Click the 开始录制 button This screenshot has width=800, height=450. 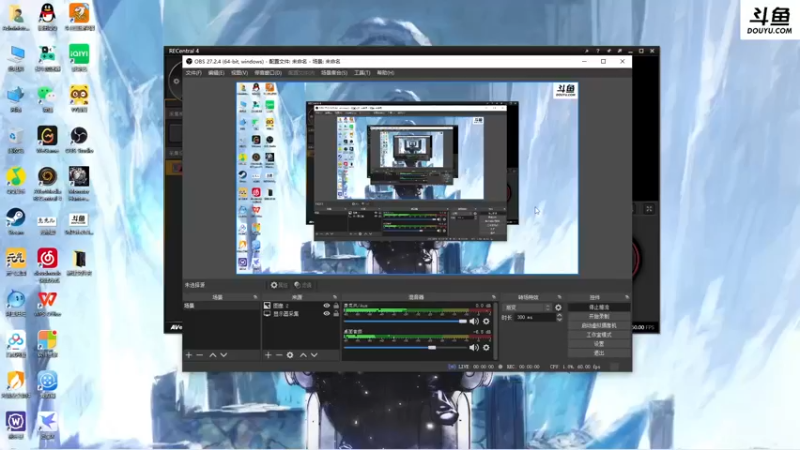click(x=599, y=316)
